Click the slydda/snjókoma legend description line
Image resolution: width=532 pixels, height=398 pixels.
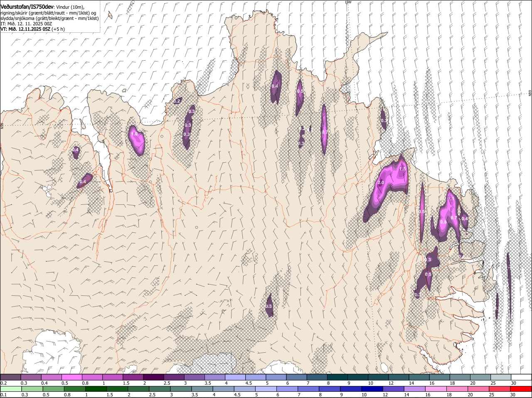[x=49, y=18]
